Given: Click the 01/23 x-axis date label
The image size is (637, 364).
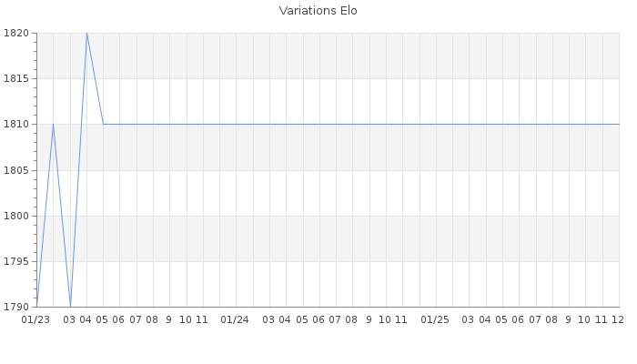Looking at the screenshot, I should pos(36,319).
